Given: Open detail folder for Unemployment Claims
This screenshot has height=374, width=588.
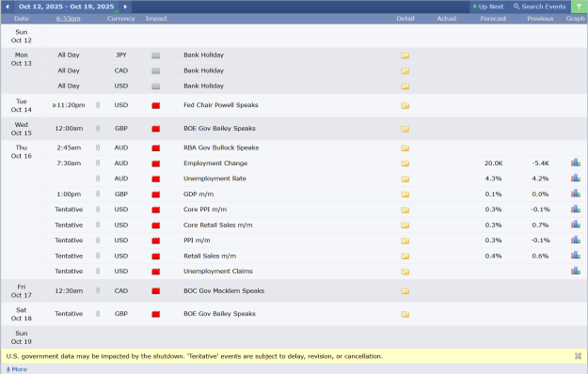Looking at the screenshot, I should (x=405, y=272).
